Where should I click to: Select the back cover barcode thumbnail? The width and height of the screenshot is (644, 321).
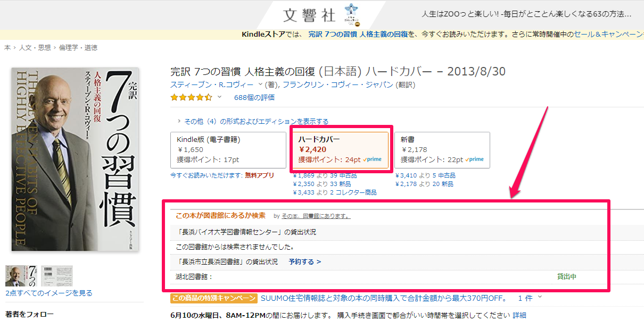[57, 276]
